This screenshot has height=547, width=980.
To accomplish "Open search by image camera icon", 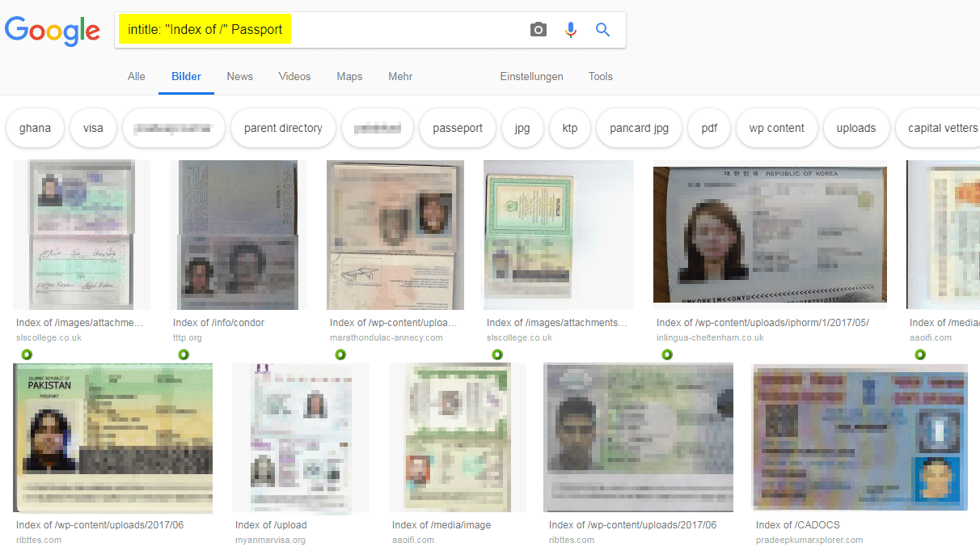I will click(539, 30).
